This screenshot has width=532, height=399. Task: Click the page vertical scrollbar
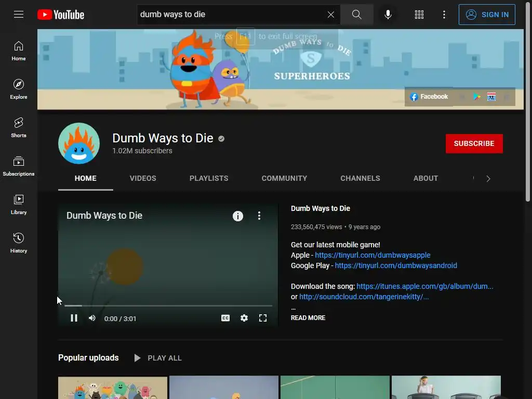coord(528,102)
